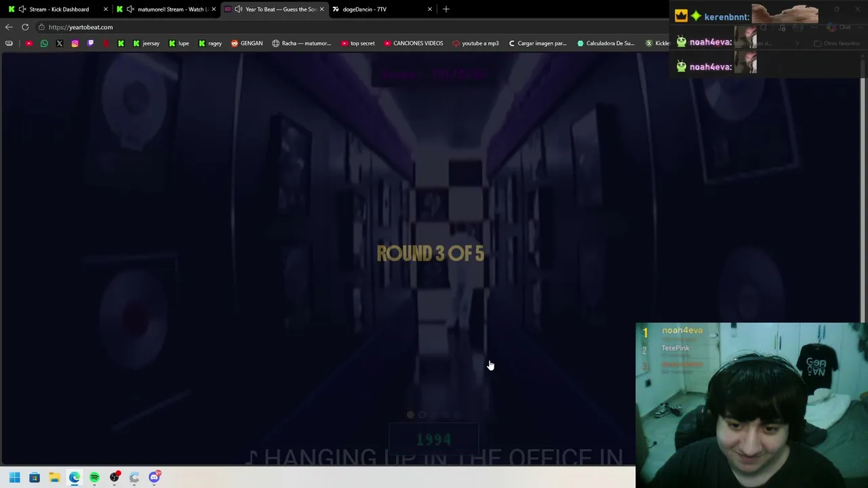
Task: Open the Calculadora De Su... bookmark
Action: 606,43
